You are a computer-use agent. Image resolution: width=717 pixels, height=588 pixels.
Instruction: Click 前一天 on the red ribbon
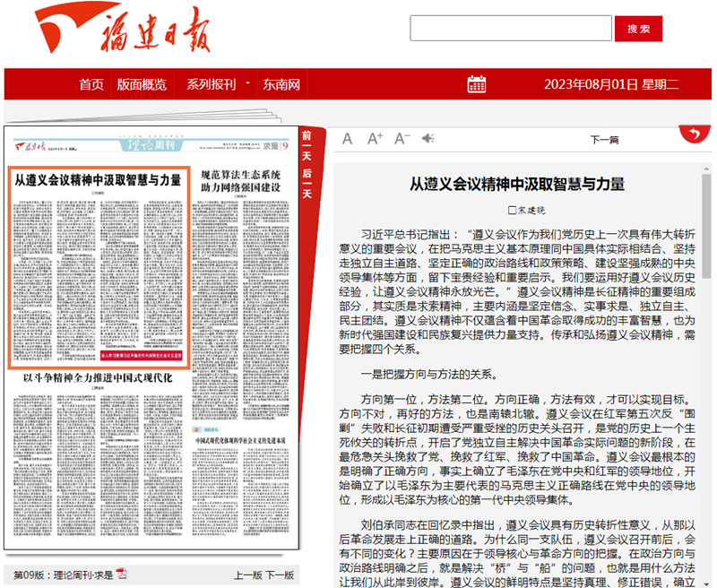(307, 146)
